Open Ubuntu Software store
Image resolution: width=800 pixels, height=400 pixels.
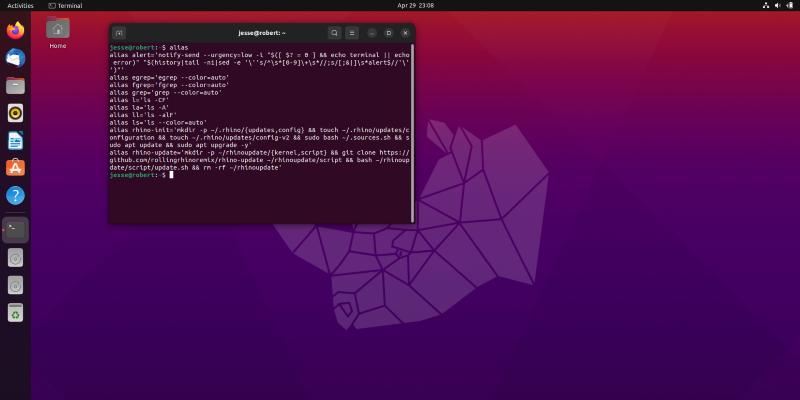(x=15, y=168)
